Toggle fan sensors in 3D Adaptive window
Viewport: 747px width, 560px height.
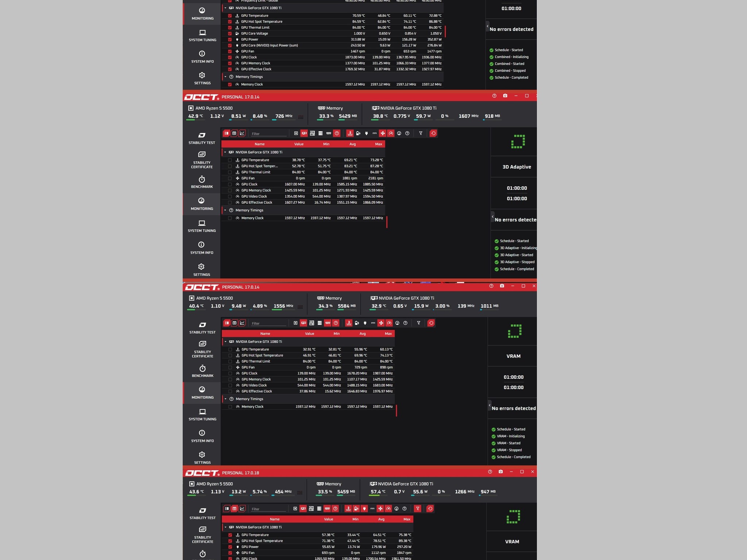[383, 133]
